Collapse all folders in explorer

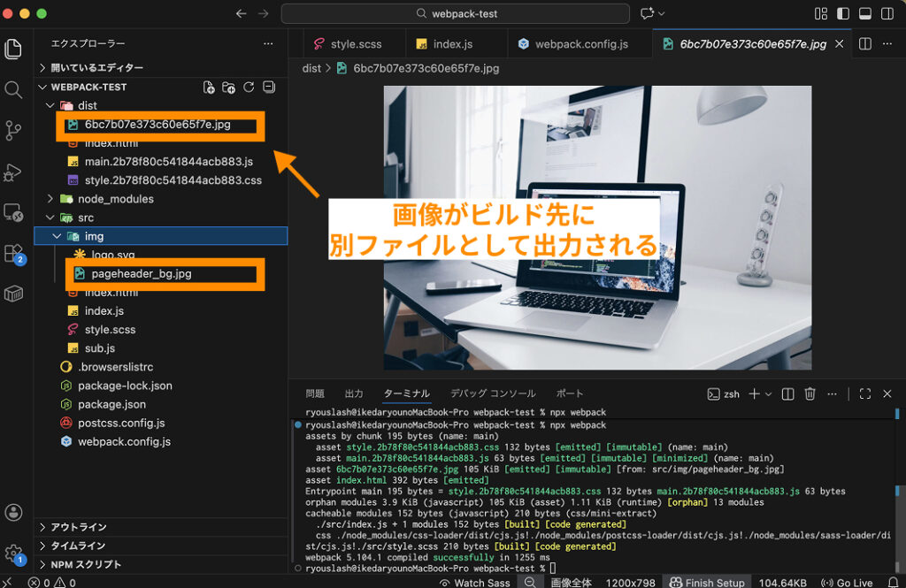point(269,88)
